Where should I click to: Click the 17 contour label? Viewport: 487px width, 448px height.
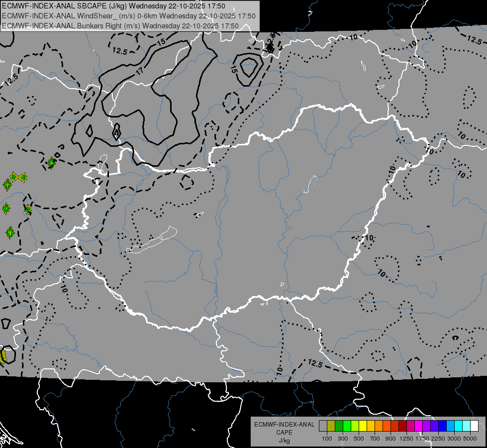click(x=140, y=71)
